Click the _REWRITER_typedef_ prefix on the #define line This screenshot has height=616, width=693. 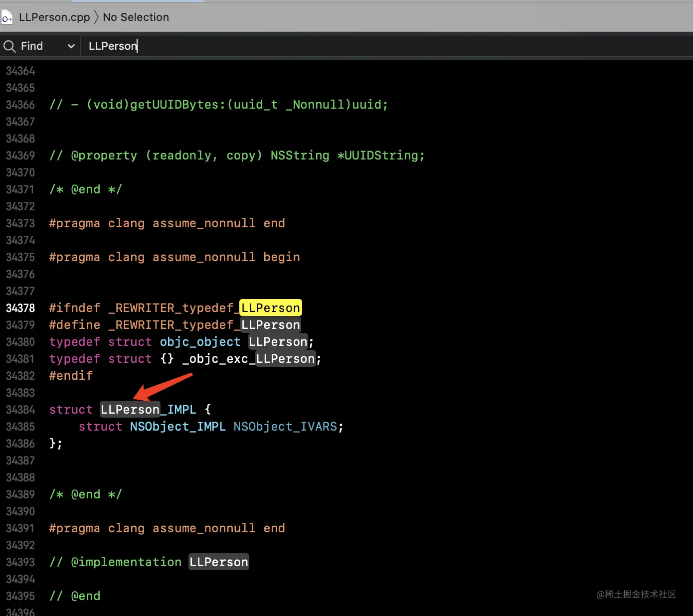174,325
